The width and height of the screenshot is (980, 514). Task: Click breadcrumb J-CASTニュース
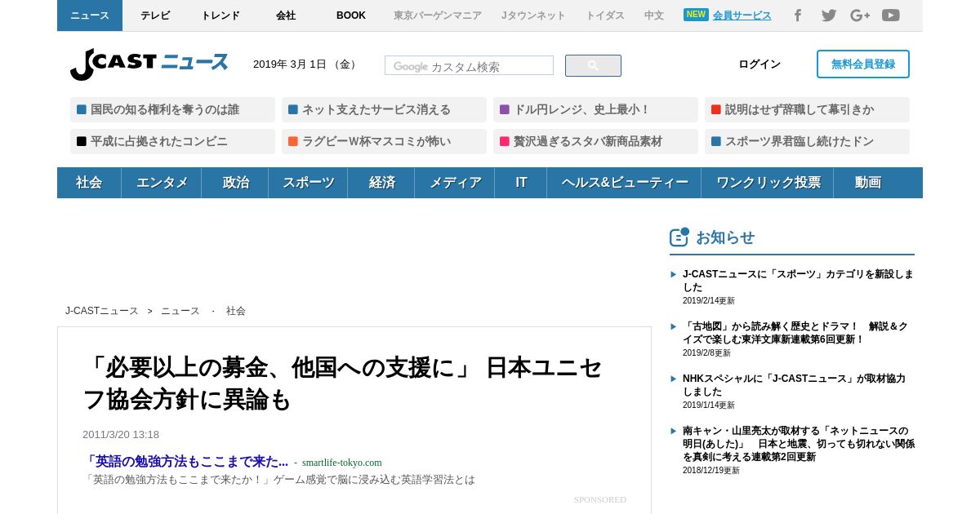tap(102, 311)
